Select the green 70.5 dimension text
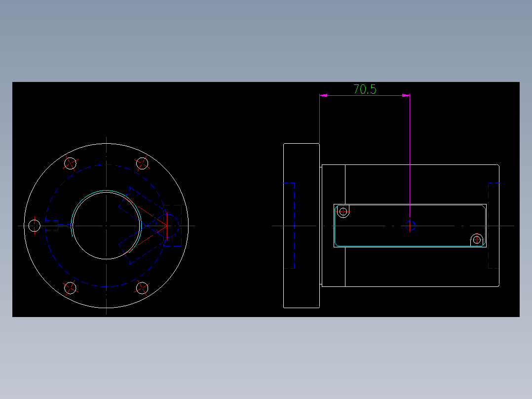The height and width of the screenshot is (399, 532). click(x=364, y=90)
